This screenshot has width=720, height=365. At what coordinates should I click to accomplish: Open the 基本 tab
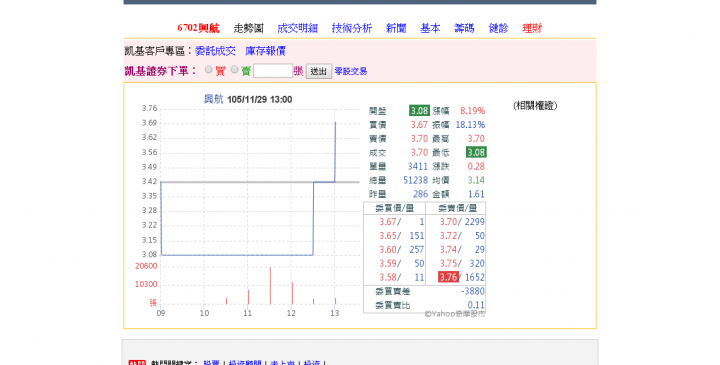point(430,28)
